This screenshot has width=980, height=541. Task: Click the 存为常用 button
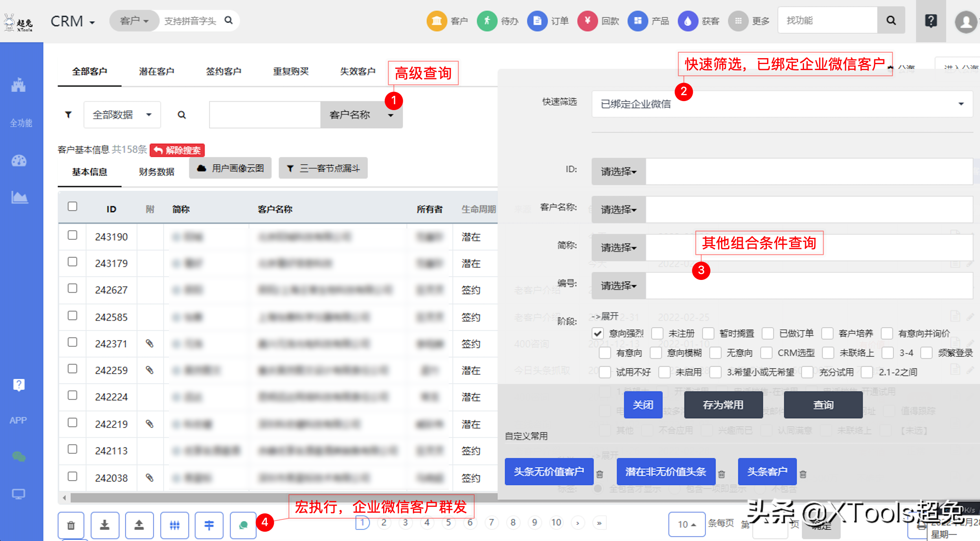723,405
